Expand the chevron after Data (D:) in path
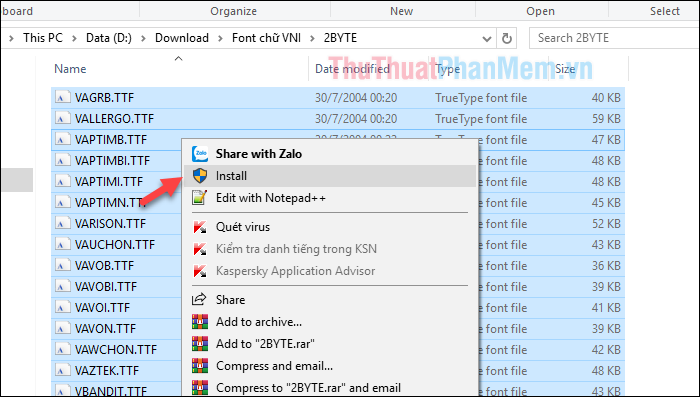The image size is (700, 397). tap(143, 38)
